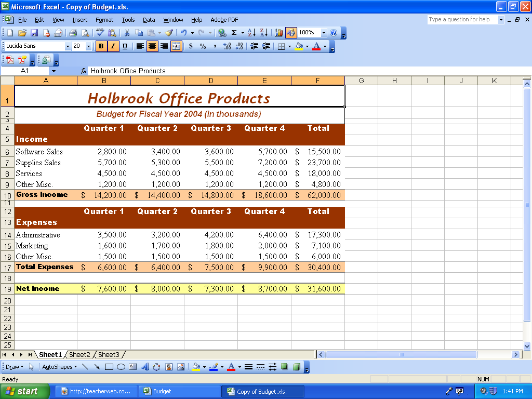
Task: Open the AutoShapes menu
Action: (59, 367)
